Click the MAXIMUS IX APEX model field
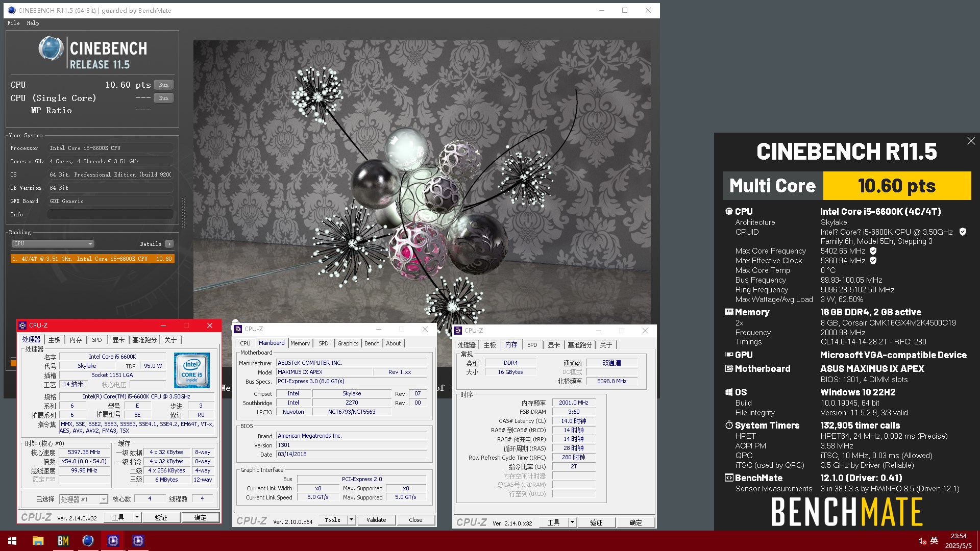 (x=324, y=372)
